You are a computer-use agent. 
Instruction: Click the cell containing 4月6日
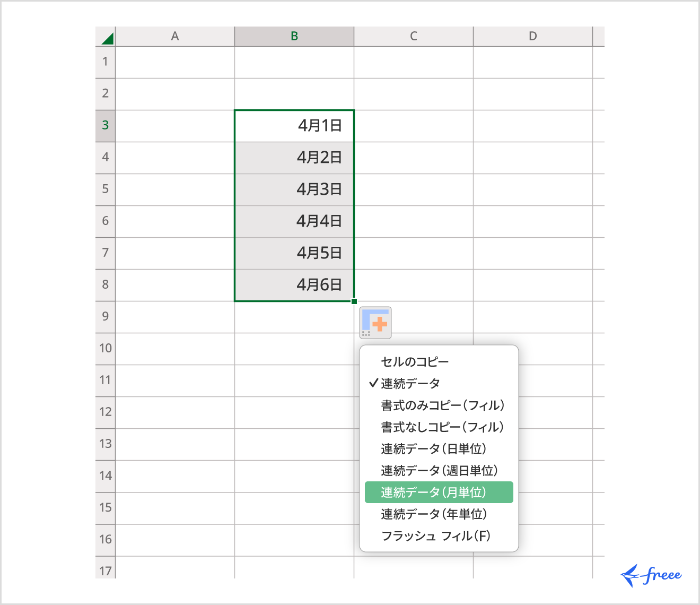point(294,284)
